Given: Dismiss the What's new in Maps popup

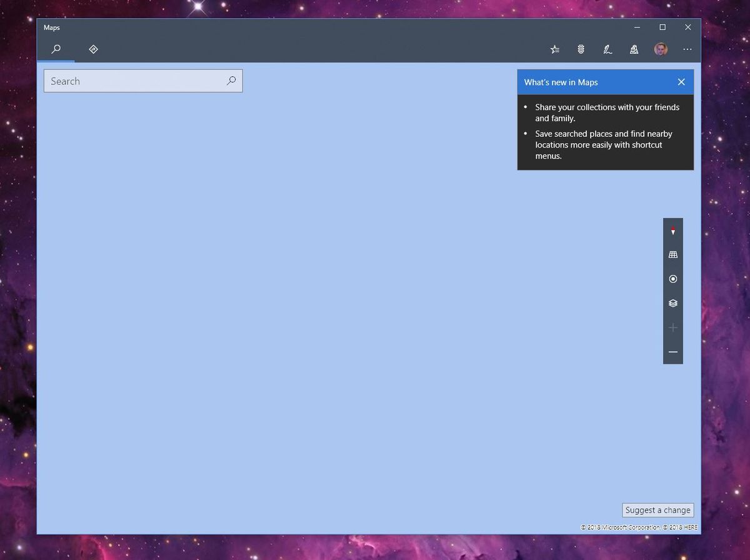Looking at the screenshot, I should [x=681, y=82].
